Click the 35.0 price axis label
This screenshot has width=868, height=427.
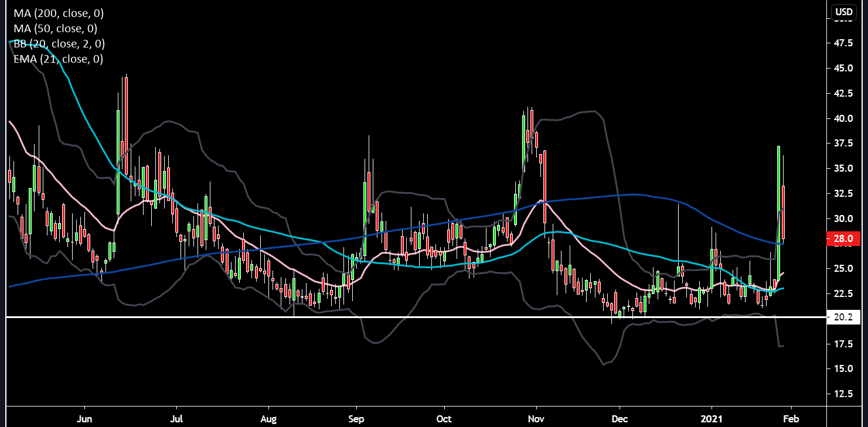pyautogui.click(x=844, y=168)
